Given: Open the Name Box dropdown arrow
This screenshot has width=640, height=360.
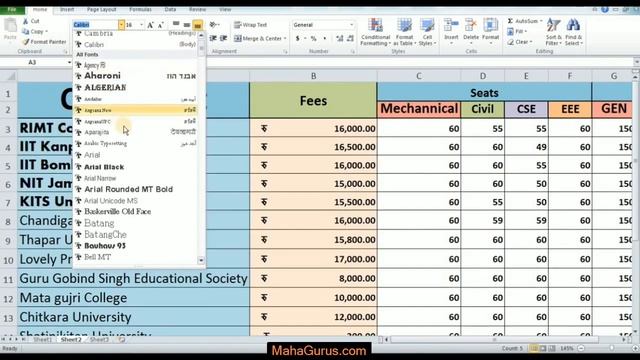Looking at the screenshot, I should pyautogui.click(x=69, y=62).
